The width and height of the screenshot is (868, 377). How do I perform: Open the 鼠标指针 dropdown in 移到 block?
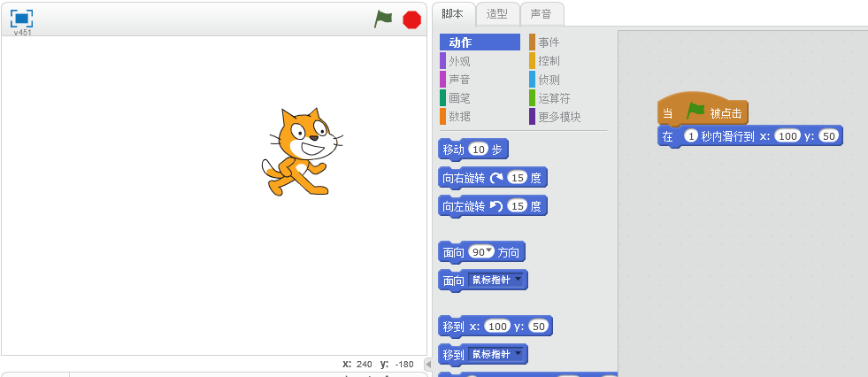coord(496,354)
